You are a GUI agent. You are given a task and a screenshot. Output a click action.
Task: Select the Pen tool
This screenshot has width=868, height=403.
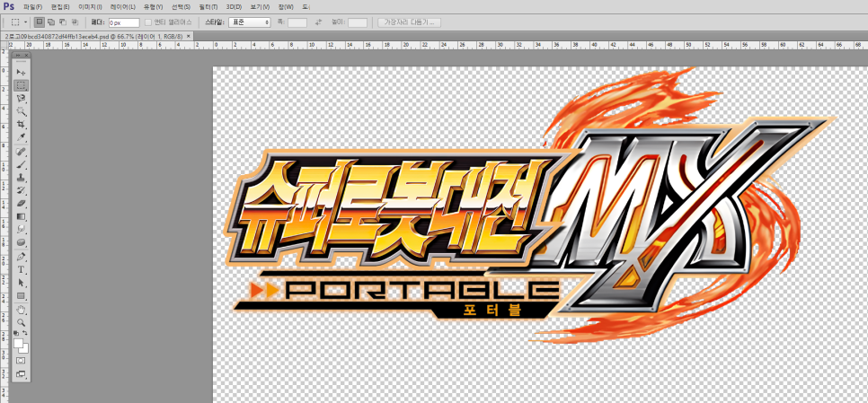tap(21, 257)
